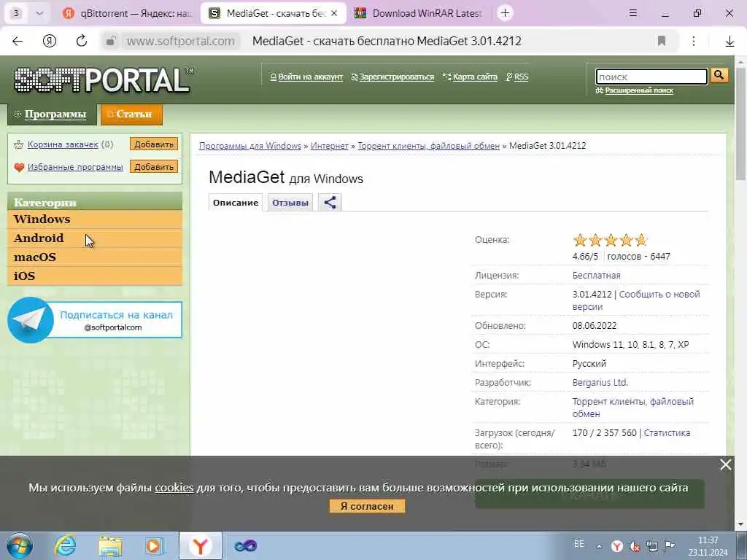Click the star rating for MediaGet
This screenshot has width=747, height=560.
pos(611,240)
